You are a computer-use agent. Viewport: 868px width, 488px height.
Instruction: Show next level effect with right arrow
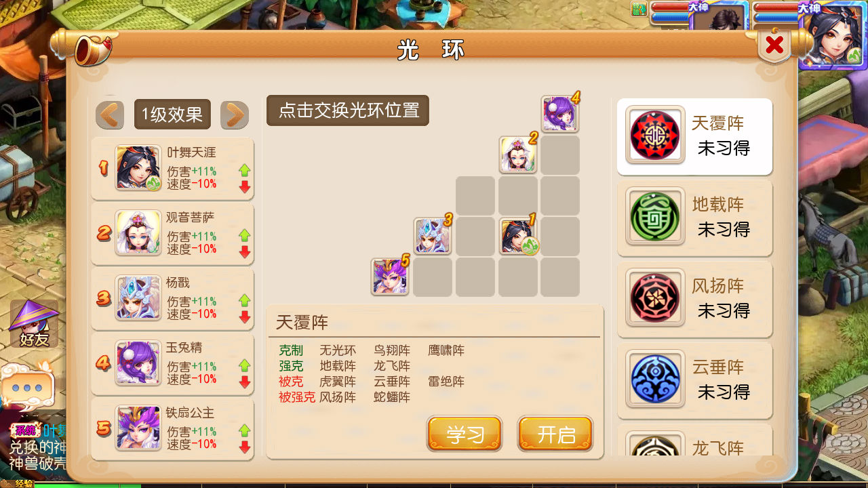tap(235, 115)
